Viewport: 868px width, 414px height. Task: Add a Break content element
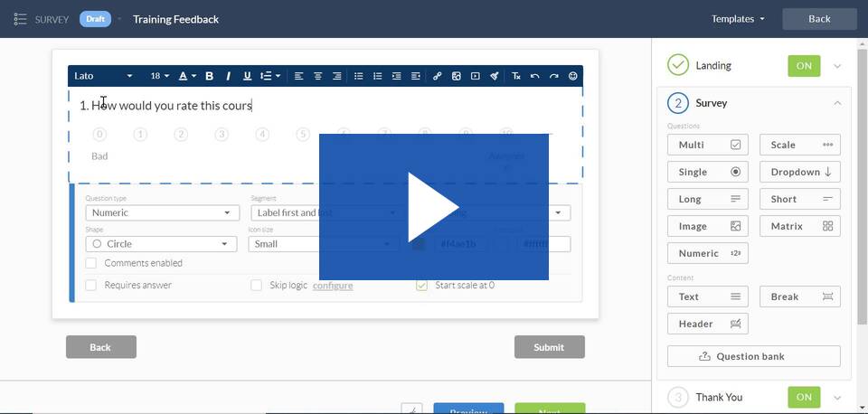(x=800, y=296)
